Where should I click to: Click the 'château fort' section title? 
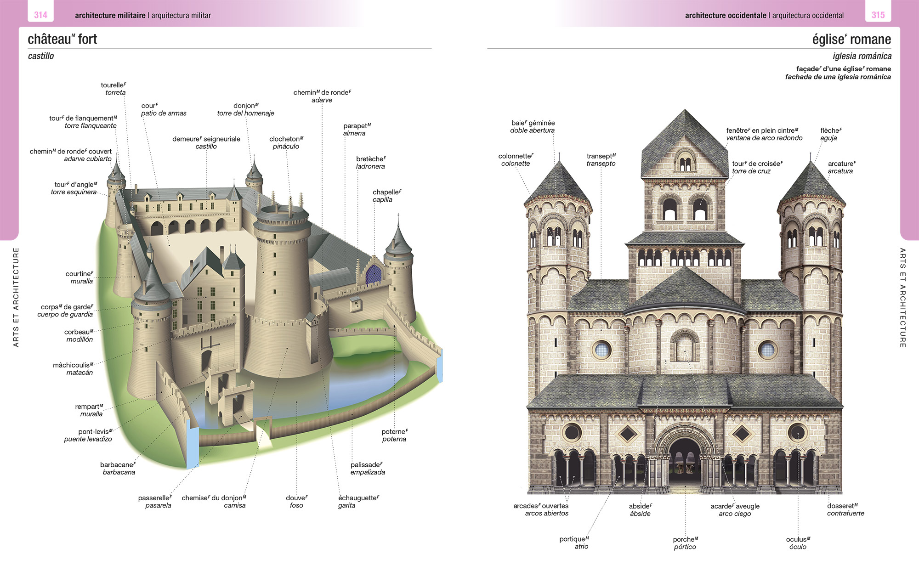(x=62, y=39)
